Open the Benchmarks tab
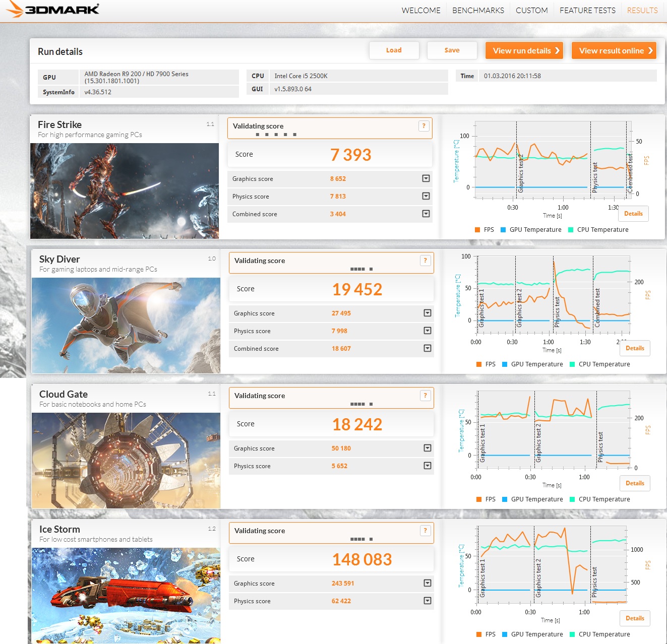667x644 pixels. tap(478, 10)
